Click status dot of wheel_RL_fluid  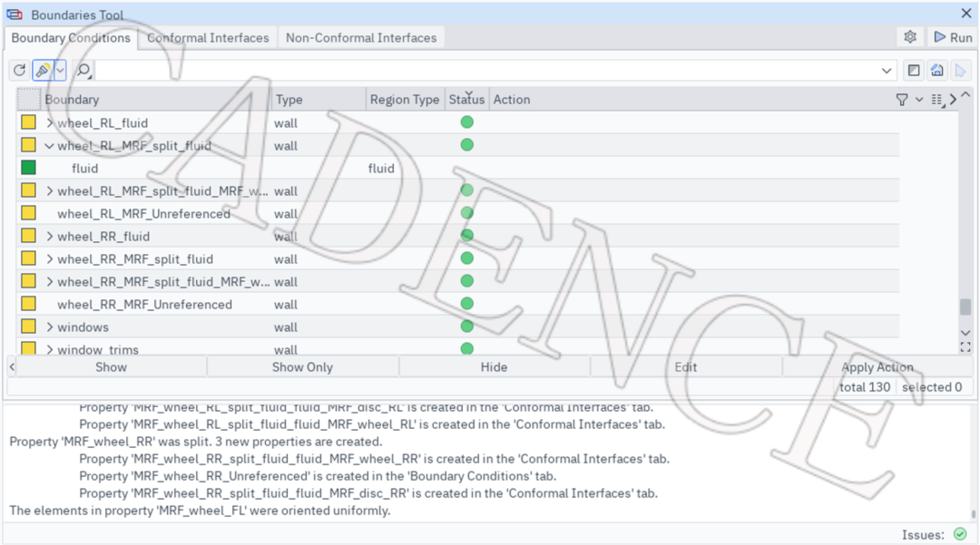(466, 122)
